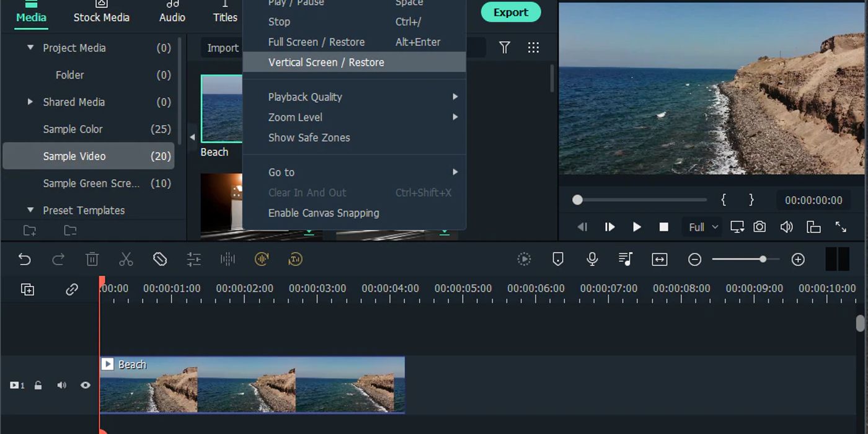This screenshot has width=868, height=434.
Task: Toggle the track lock icon
Action: [x=38, y=385]
